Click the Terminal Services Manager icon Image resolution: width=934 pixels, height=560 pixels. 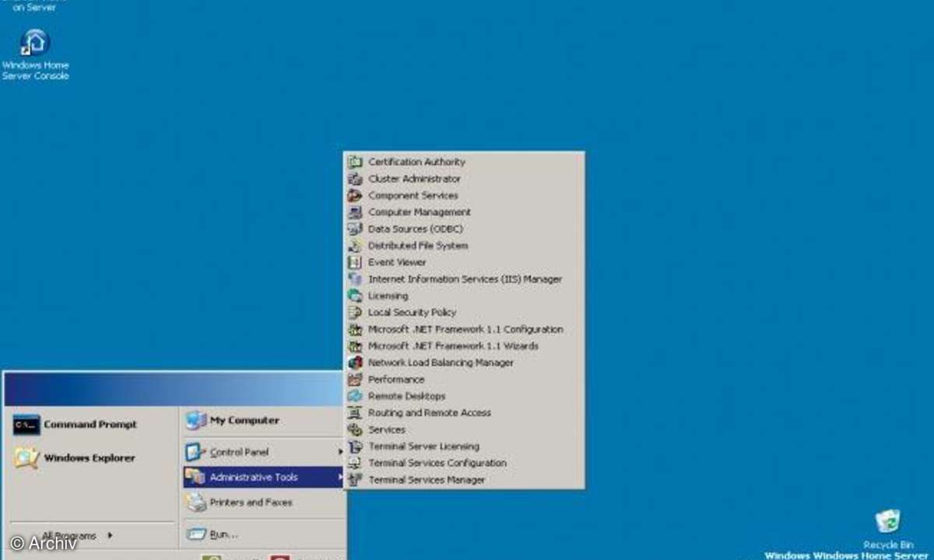[355, 480]
